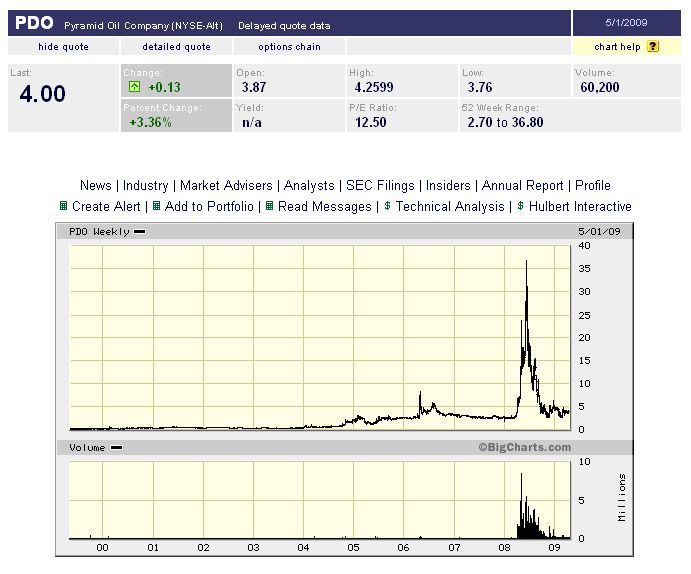691x574 pixels.
Task: Open the options chain tab
Action: pos(289,47)
